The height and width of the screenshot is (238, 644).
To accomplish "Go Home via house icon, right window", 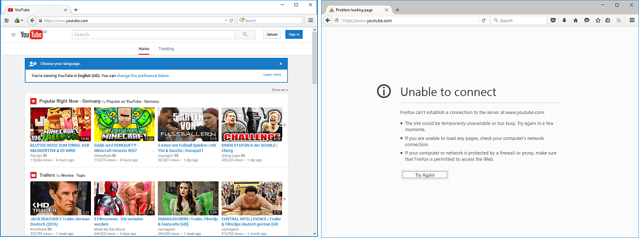I will tap(575, 20).
